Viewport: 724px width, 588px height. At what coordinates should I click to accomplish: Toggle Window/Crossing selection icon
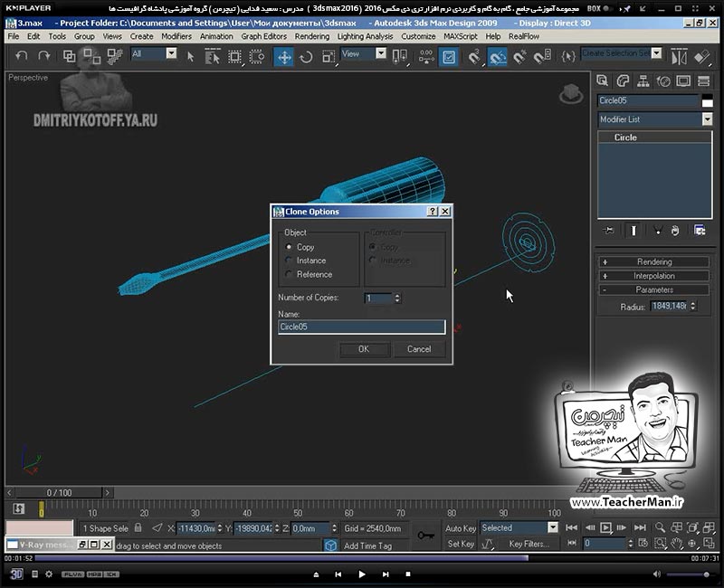[x=257, y=57]
